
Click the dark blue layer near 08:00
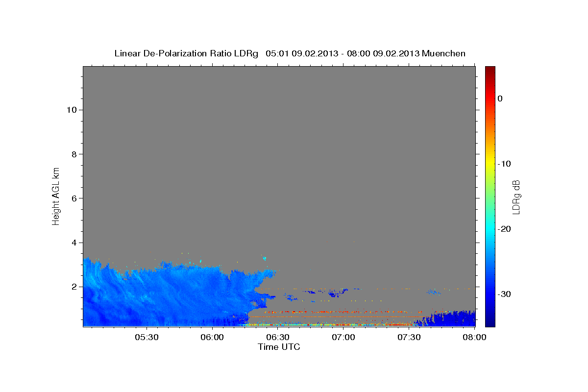[x=448, y=318]
